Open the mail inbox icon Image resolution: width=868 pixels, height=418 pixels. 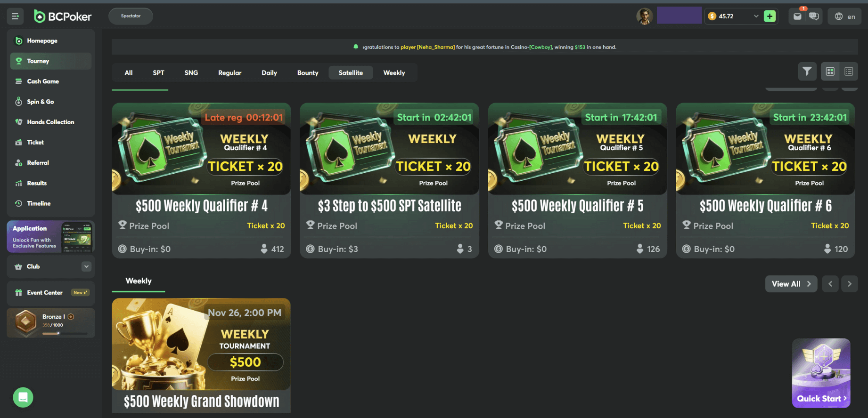coord(797,16)
